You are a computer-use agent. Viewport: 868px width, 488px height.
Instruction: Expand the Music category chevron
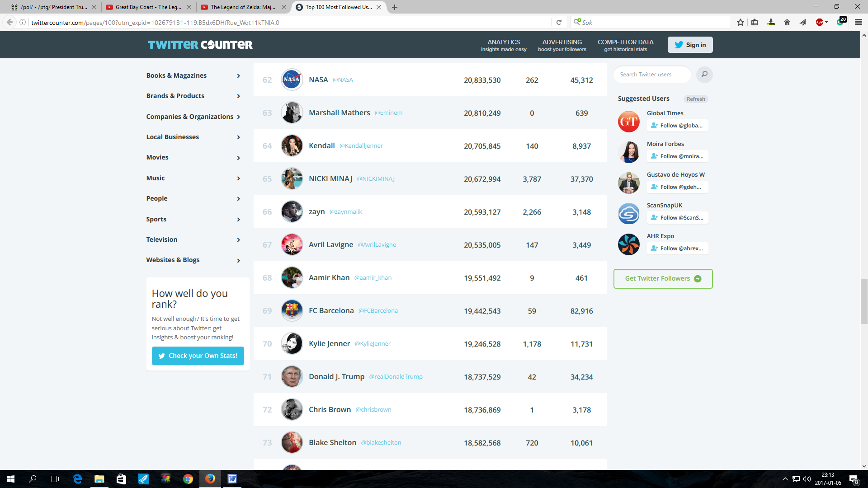pos(238,178)
